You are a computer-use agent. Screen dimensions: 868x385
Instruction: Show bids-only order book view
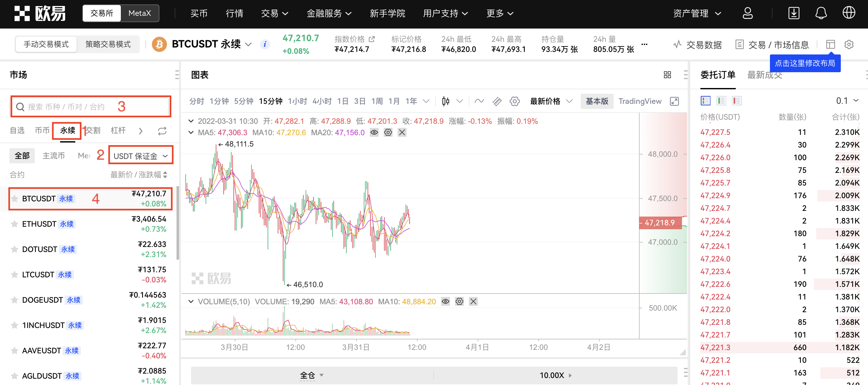721,101
